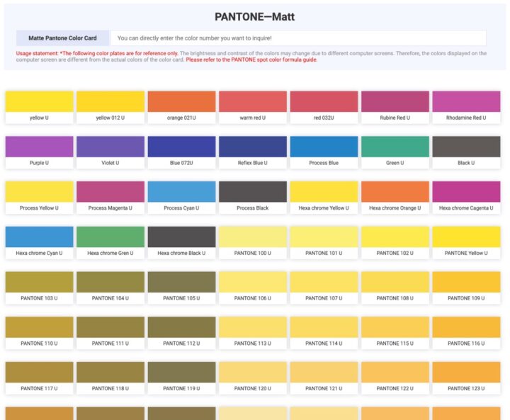This screenshot has height=420, width=510.
Task: Pick the Hexa chrome Orange U swatch
Action: pyautogui.click(x=395, y=193)
